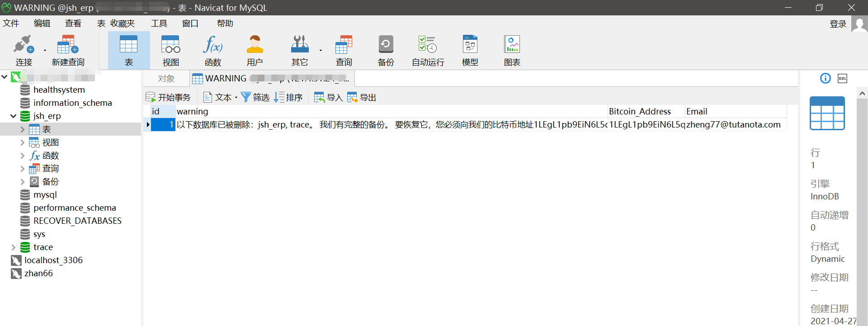Expand the trace database node
The height and width of the screenshot is (326, 868).
tap(14, 247)
